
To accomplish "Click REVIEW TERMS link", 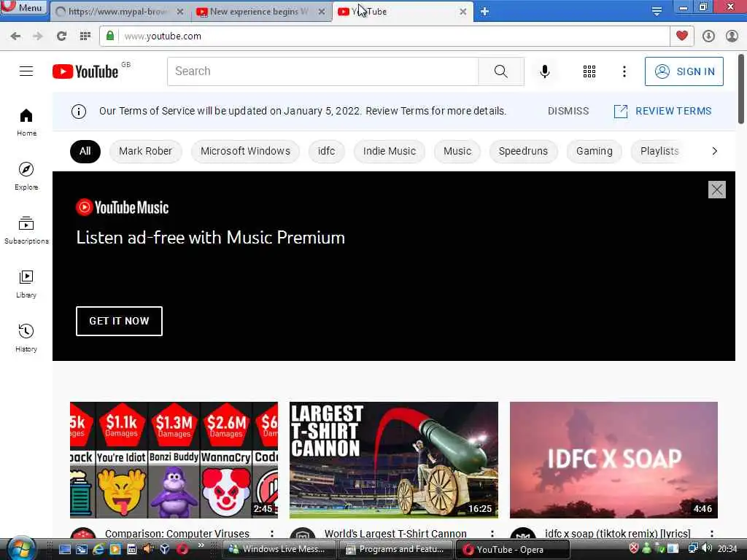I will pos(662,111).
